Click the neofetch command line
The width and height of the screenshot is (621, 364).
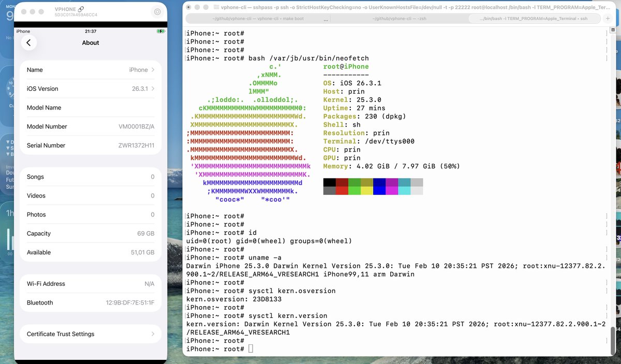[x=277, y=58]
